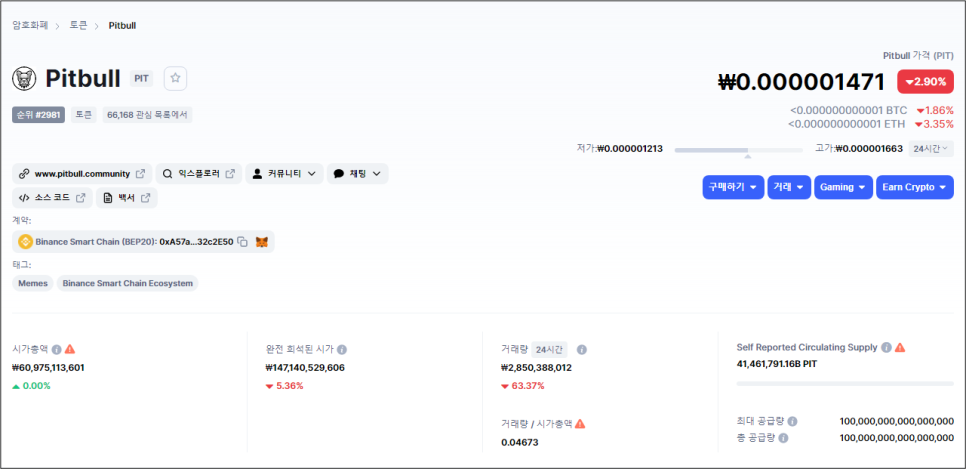Screen dimensions: 966x469
Task: Open info icon next to 거래량 24시간
Action: (582, 349)
